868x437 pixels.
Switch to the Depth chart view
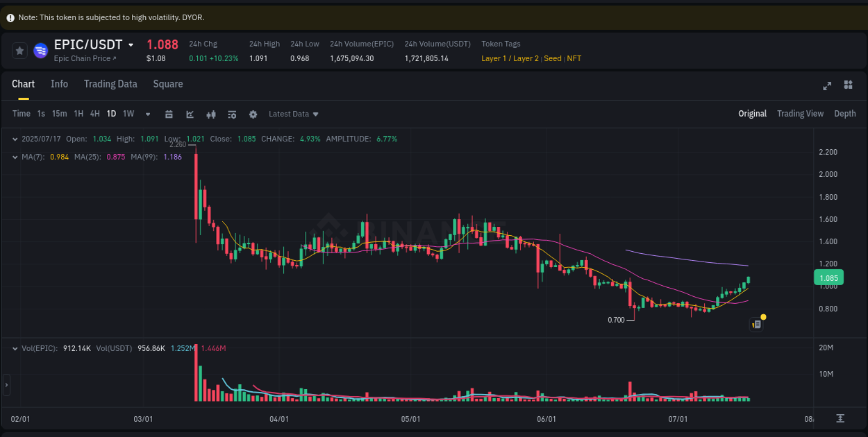(x=845, y=113)
